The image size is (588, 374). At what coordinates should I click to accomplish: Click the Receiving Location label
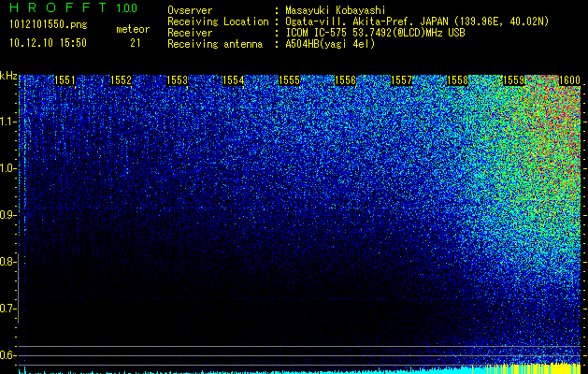[x=218, y=22]
